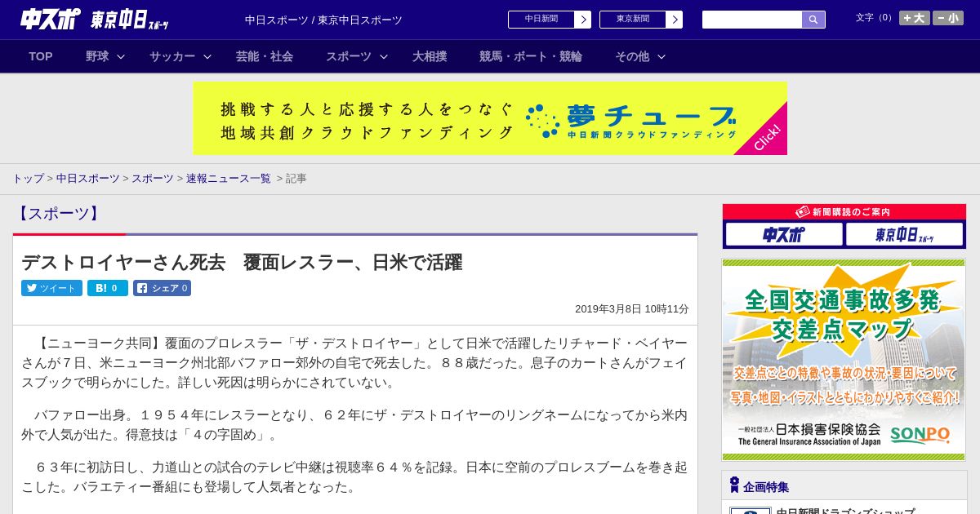Go to TOP in navigation bar
The image size is (980, 514).
tap(41, 56)
